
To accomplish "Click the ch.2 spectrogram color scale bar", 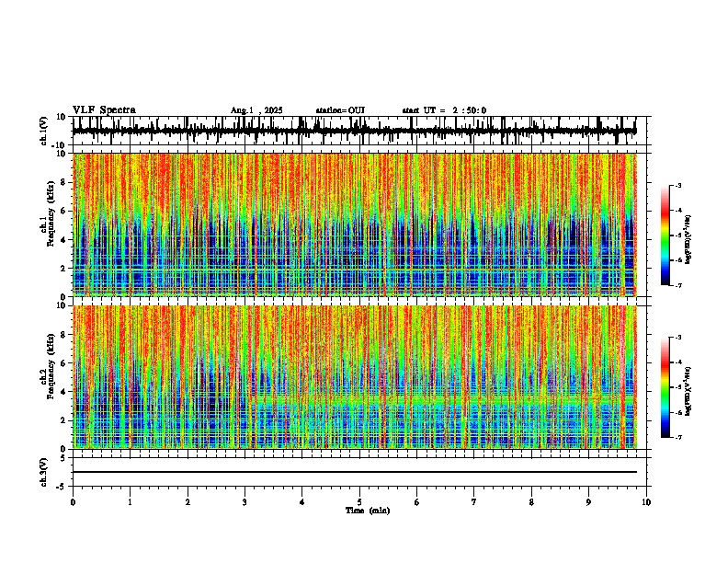I will point(665,387).
